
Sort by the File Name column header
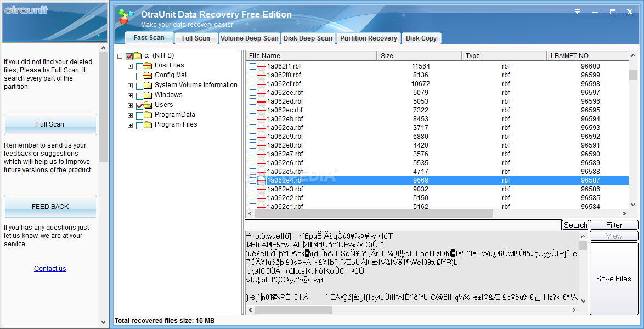click(312, 55)
